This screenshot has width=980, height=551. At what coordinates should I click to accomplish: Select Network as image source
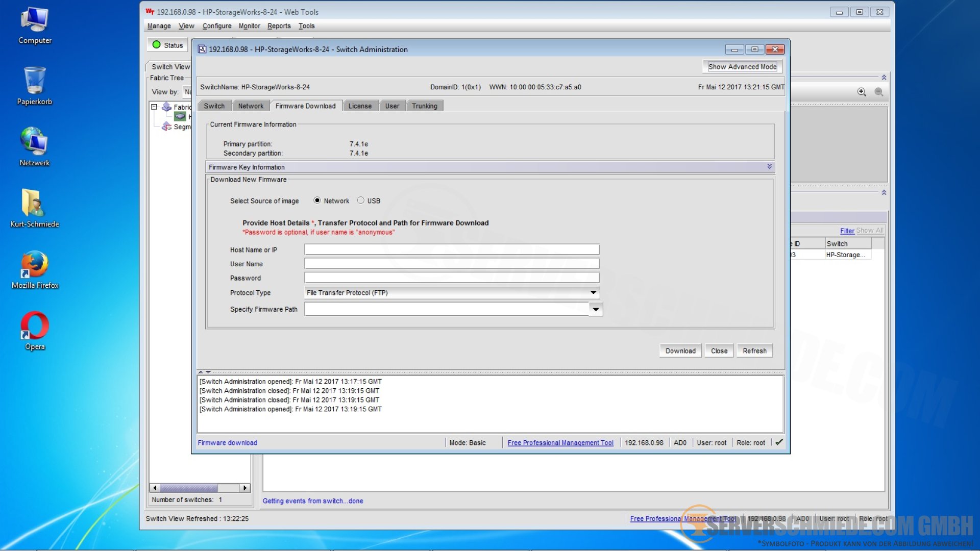coord(317,201)
